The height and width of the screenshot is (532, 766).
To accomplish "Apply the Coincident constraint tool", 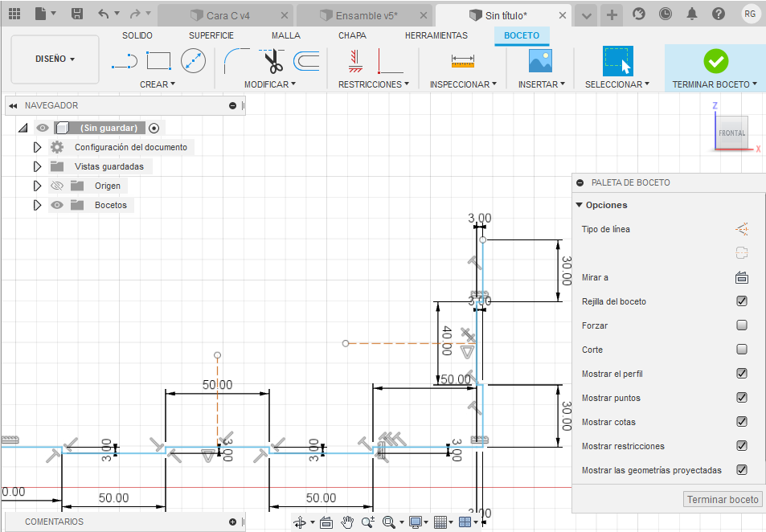I will tap(355, 61).
